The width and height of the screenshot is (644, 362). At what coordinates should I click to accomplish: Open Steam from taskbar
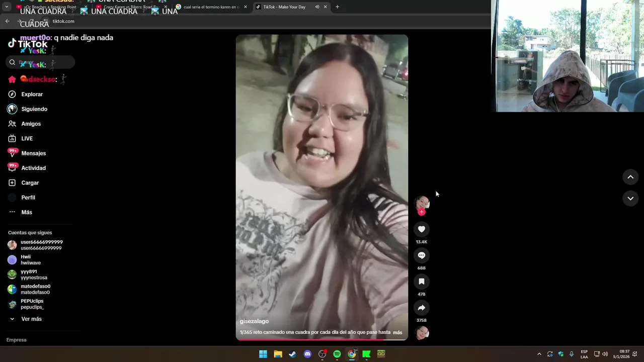[x=292, y=354]
